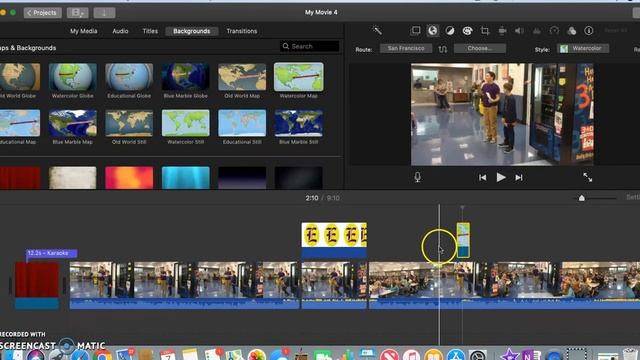Play the movie in viewer

(501, 178)
